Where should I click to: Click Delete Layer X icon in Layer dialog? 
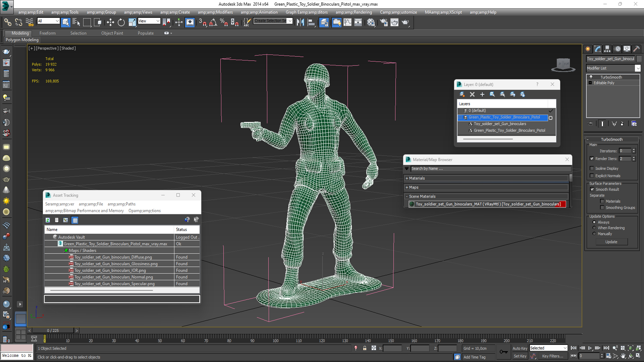[472, 94]
